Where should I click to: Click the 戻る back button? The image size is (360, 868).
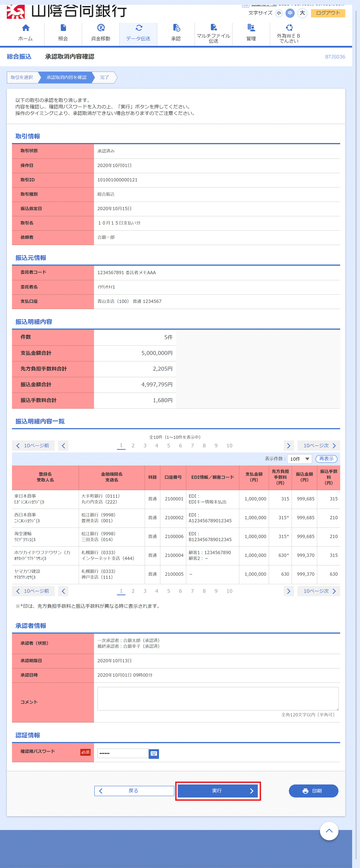click(134, 791)
